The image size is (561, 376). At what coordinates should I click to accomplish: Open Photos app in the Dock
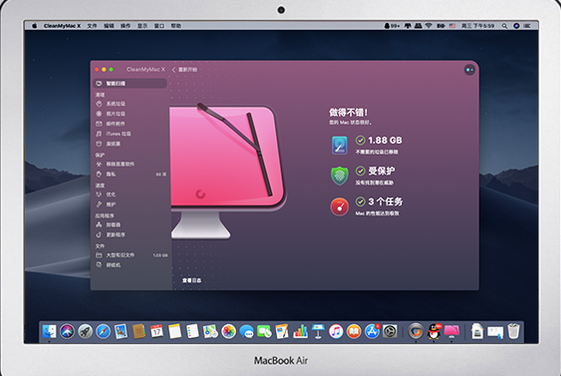coord(228,332)
